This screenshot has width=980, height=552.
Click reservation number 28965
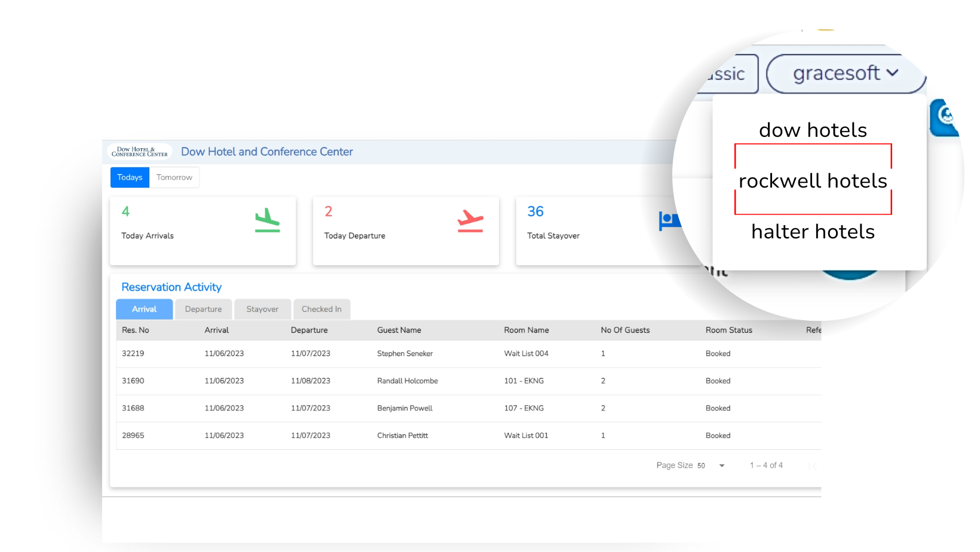pos(133,436)
